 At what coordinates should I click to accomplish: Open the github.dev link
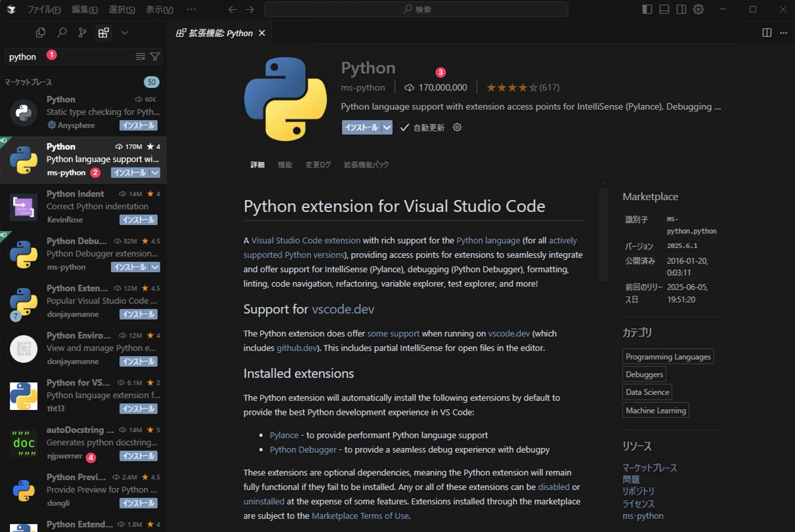coord(296,348)
